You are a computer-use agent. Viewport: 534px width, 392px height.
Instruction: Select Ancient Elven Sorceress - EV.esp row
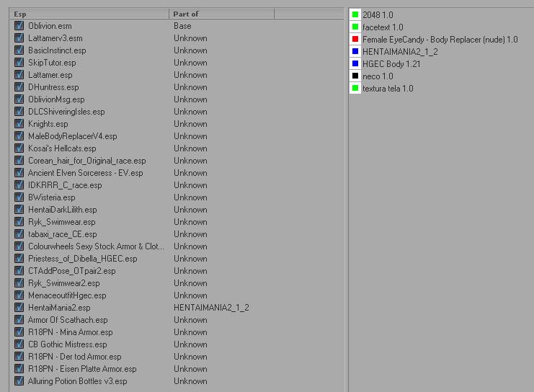[86, 173]
